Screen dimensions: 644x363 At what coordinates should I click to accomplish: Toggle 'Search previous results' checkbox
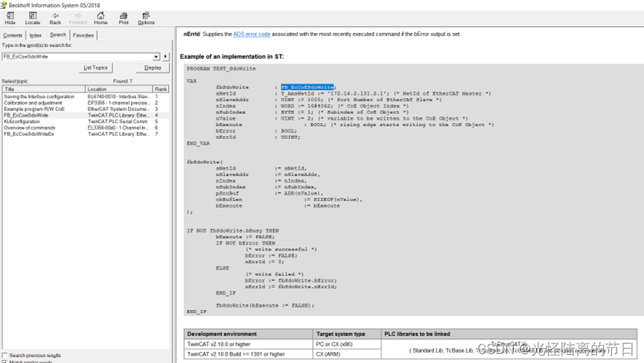tap(5, 356)
